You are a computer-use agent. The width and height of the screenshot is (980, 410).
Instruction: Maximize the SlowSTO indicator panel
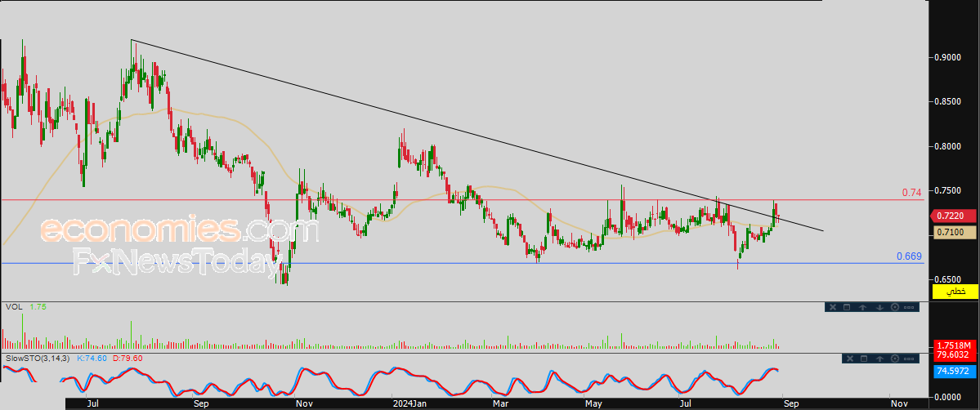(x=864, y=359)
